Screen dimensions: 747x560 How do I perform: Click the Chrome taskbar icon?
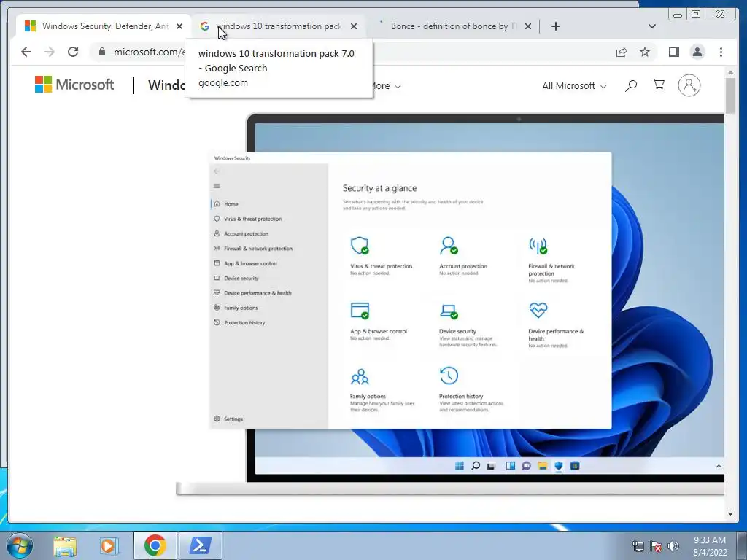155,545
